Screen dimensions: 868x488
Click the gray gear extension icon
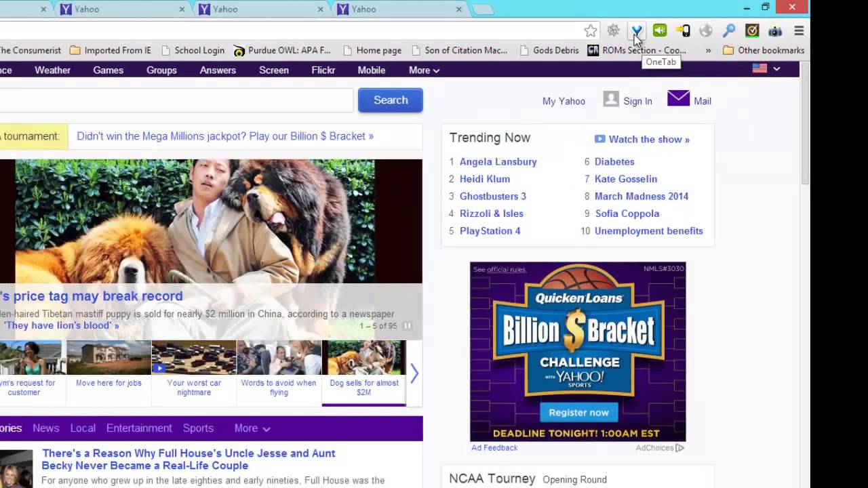[614, 30]
